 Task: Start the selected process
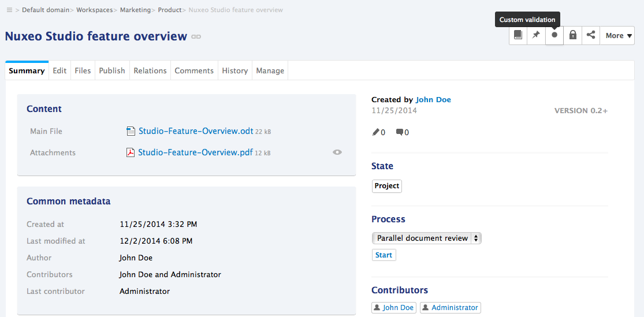(384, 255)
